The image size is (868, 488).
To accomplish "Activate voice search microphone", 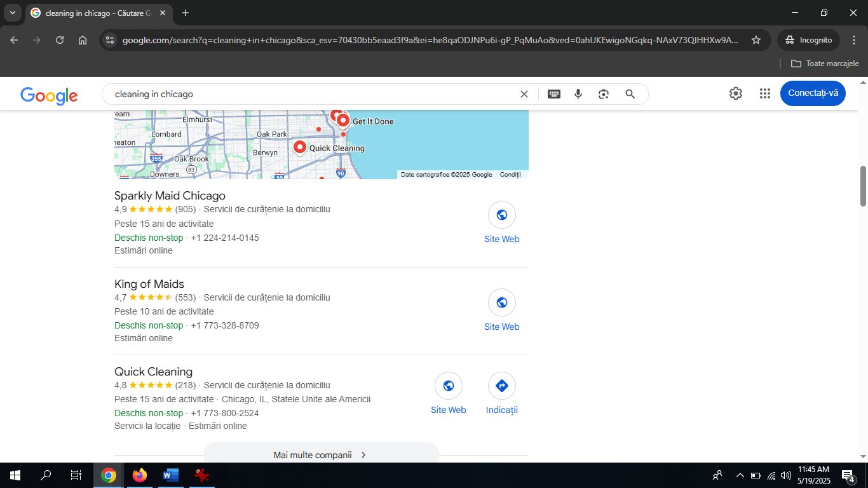I will [x=578, y=93].
